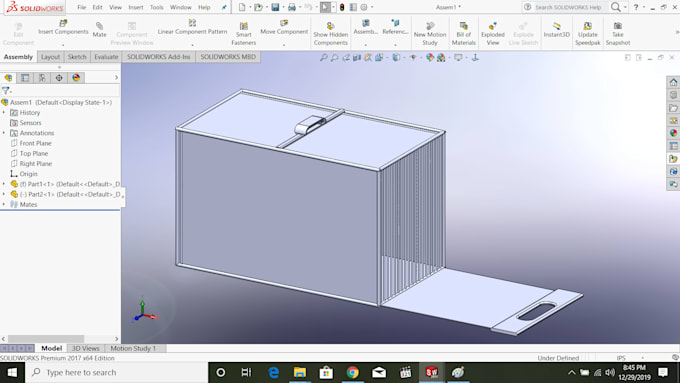The height and width of the screenshot is (383, 680).
Task: Expand the History tree node
Action: click(4, 112)
